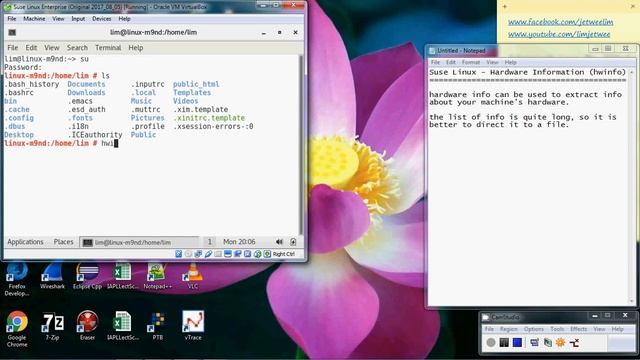Open the Options menu in CamStudio

[x=534, y=329]
